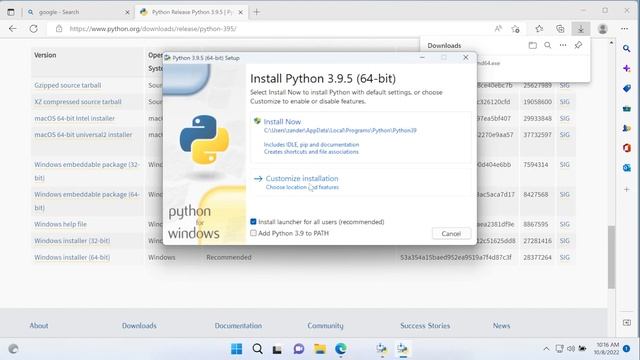
Task: Open Edge sidebar Outlook icon
Action: click(627, 168)
